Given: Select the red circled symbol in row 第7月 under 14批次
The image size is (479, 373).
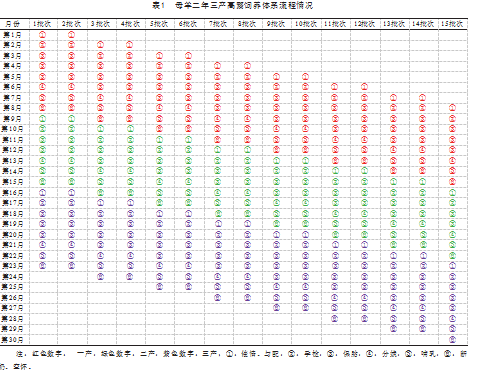Looking at the screenshot, I should [x=422, y=98].
